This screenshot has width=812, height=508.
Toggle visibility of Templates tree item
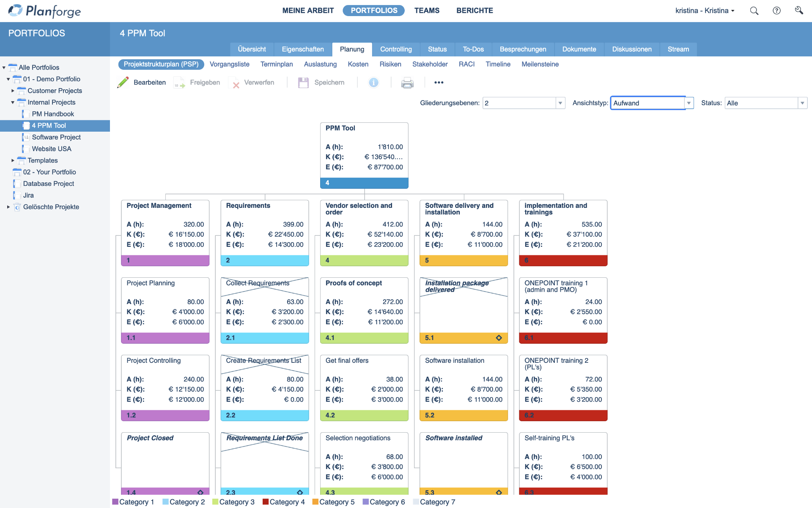13,160
